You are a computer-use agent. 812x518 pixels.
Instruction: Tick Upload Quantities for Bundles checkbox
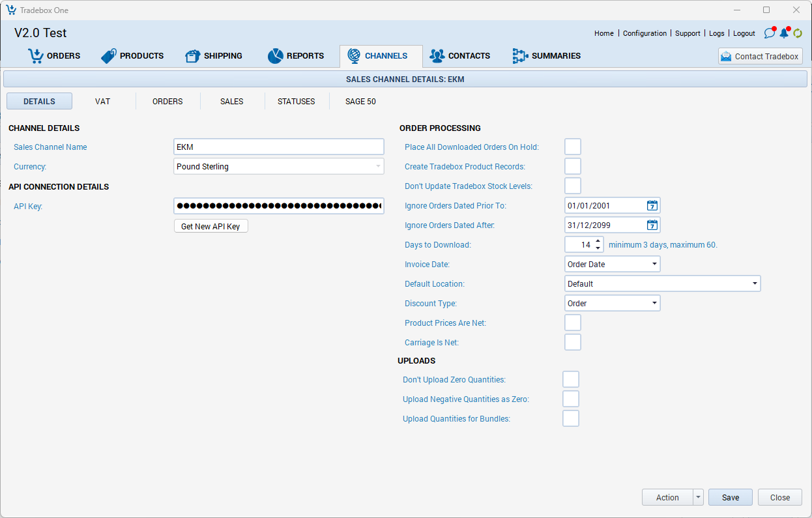[x=571, y=418]
